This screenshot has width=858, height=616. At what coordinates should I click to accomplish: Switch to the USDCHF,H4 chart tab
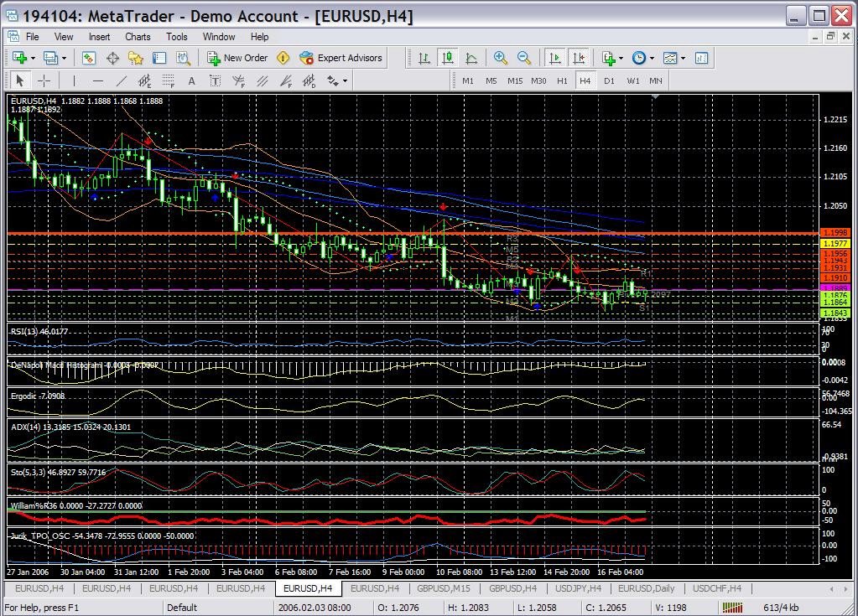717,588
